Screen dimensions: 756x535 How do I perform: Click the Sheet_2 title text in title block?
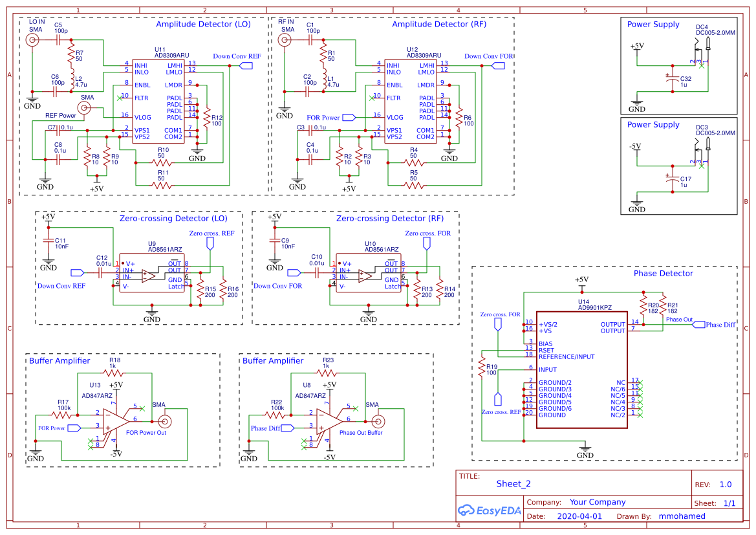click(x=513, y=484)
